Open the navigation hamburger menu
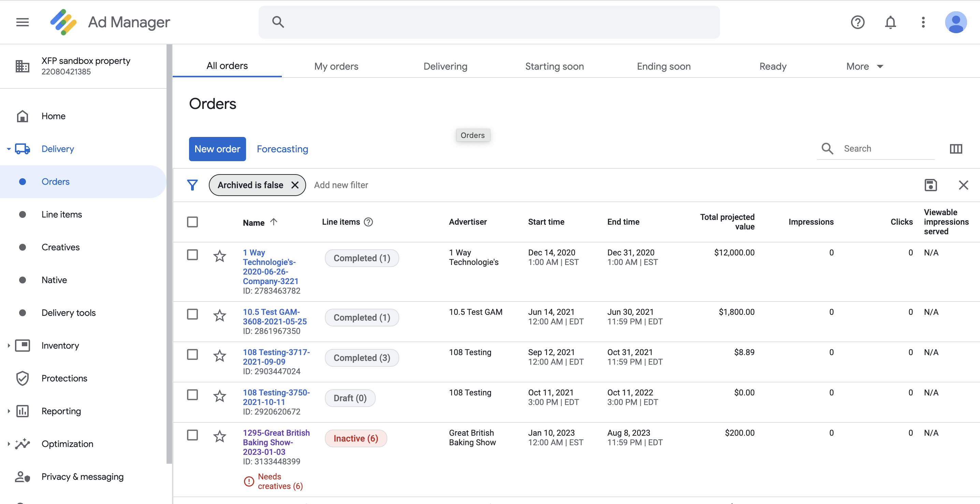 click(22, 22)
